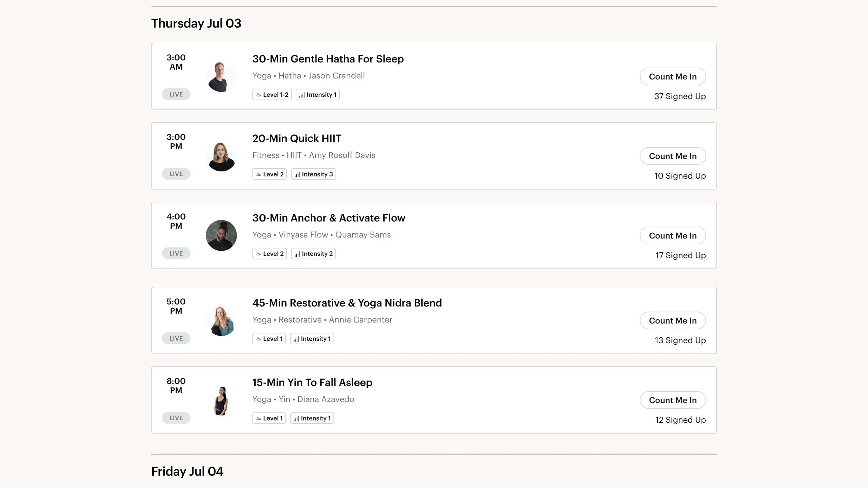Click Annie Carpenter's instructor photo
The height and width of the screenshot is (488, 868).
click(221, 321)
